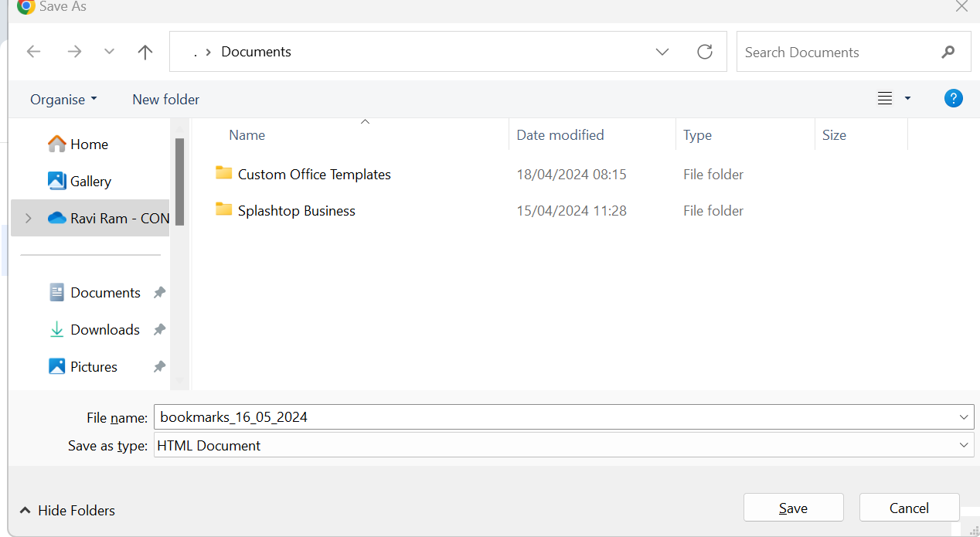This screenshot has width=980, height=537.
Task: Click the view layout icon
Action: [885, 98]
